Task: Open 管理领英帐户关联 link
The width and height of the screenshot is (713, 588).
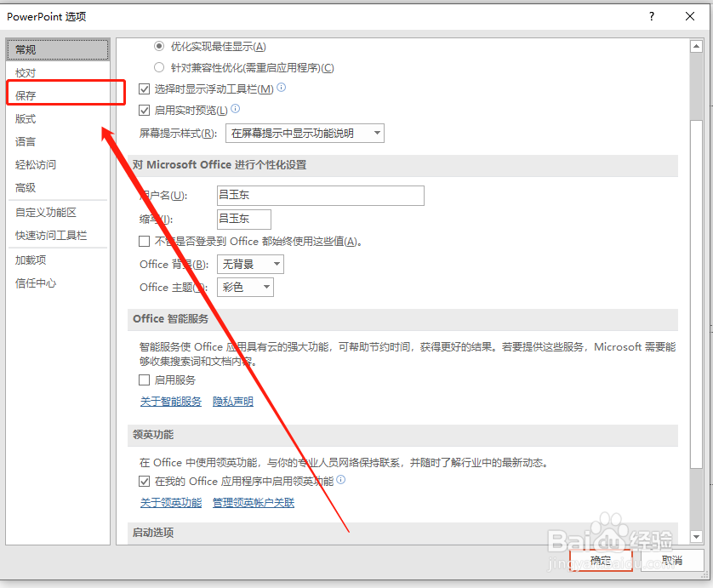Action: [x=254, y=503]
